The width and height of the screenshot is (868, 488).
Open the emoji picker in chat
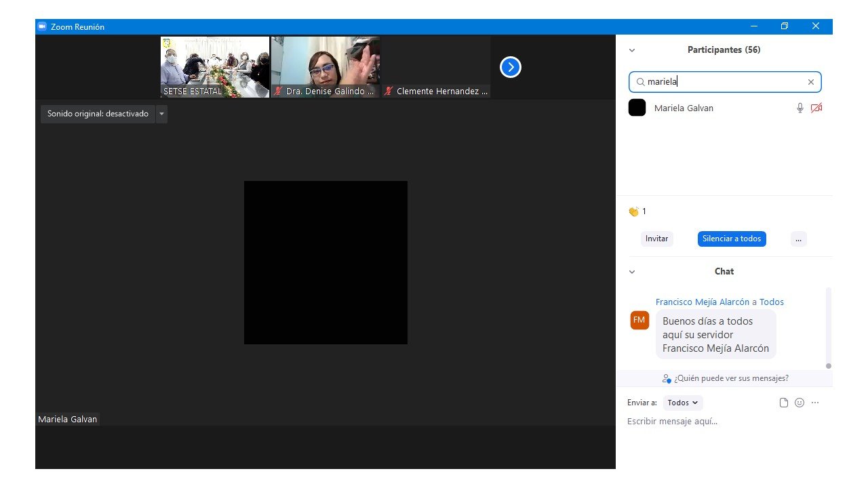[x=800, y=403]
